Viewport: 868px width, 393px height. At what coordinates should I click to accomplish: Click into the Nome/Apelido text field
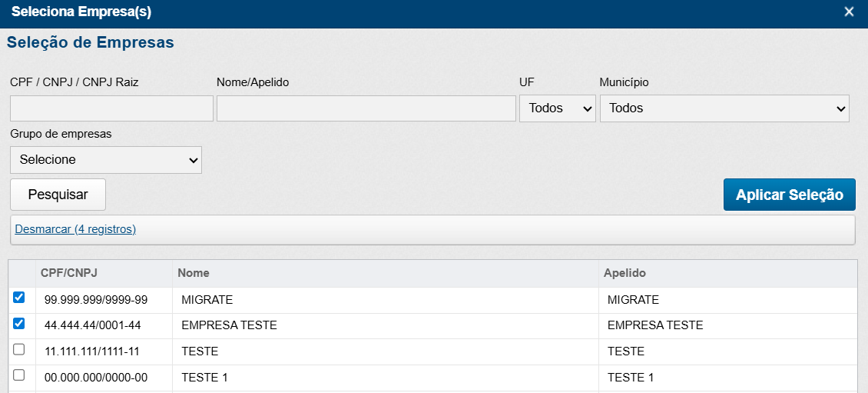366,108
